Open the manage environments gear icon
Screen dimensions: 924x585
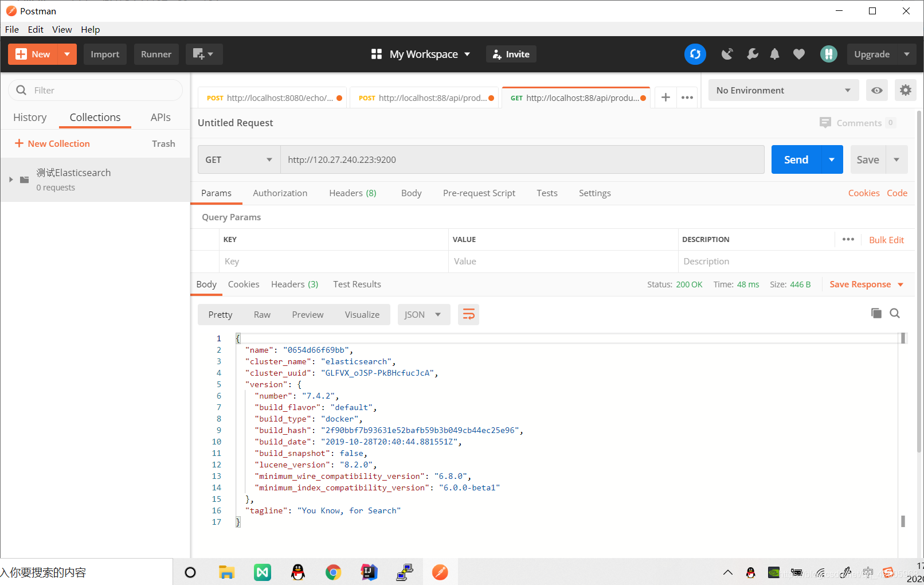click(905, 90)
